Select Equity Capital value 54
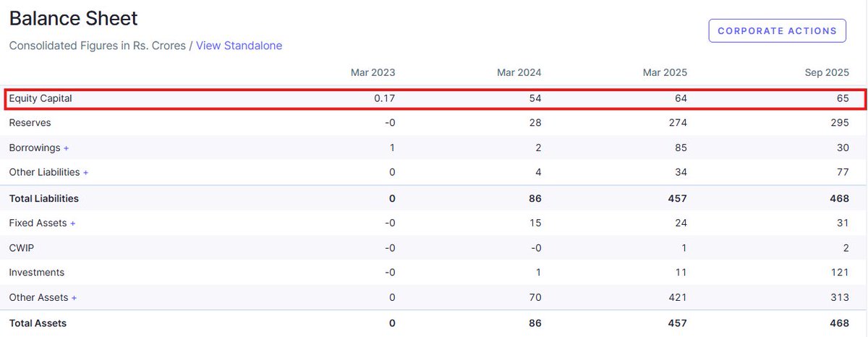Viewport: 868px width, 337px height. pyautogui.click(x=535, y=98)
